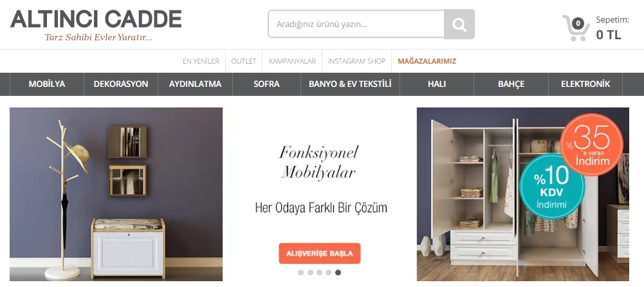This screenshot has width=644, height=287.
Task: Click the %10 KDV İndirimi teal badge
Action: click(551, 186)
